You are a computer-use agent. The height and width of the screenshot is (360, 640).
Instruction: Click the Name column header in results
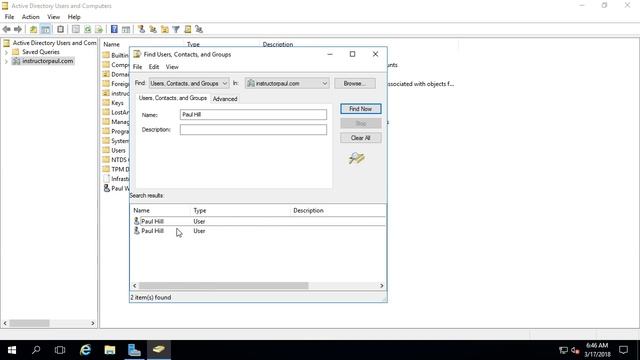pos(141,211)
